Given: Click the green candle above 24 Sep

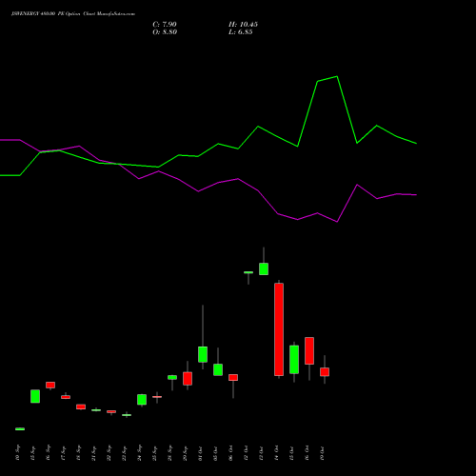Looking at the screenshot, I should click(142, 400).
